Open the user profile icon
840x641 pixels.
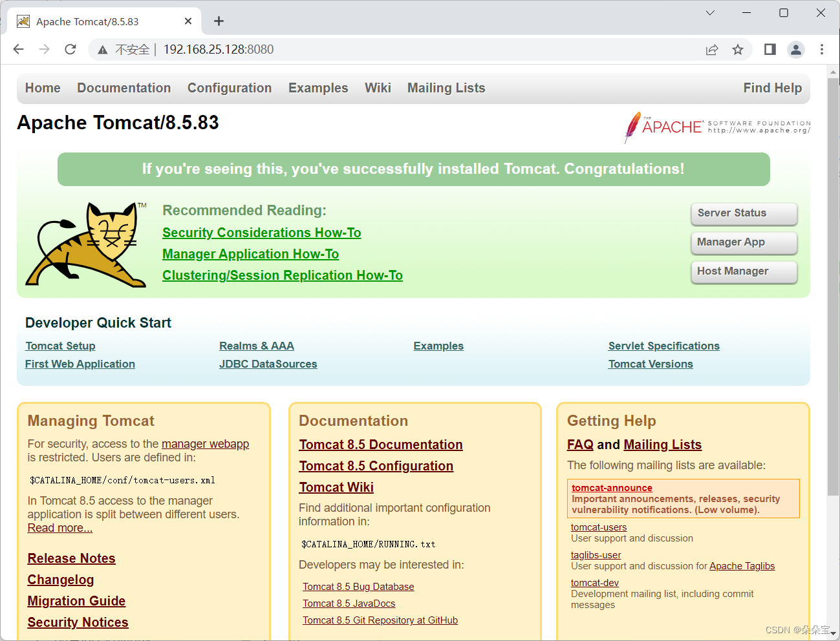coord(796,49)
